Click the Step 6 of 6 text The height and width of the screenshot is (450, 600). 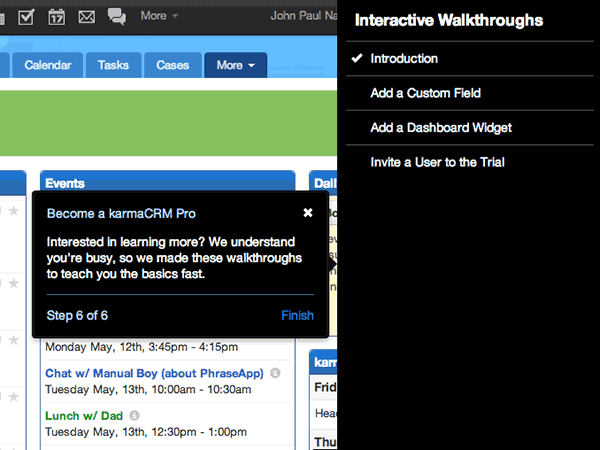[77, 315]
